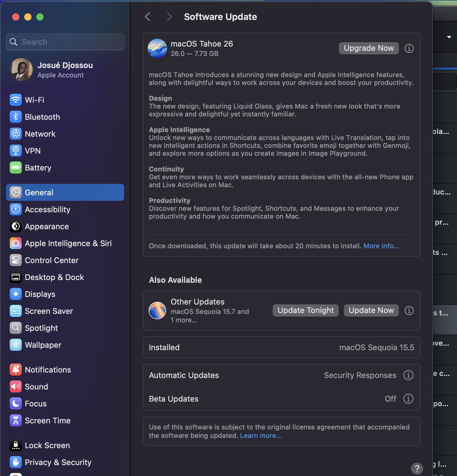Click the macOS Sequoia Other Updates logo

tap(157, 311)
